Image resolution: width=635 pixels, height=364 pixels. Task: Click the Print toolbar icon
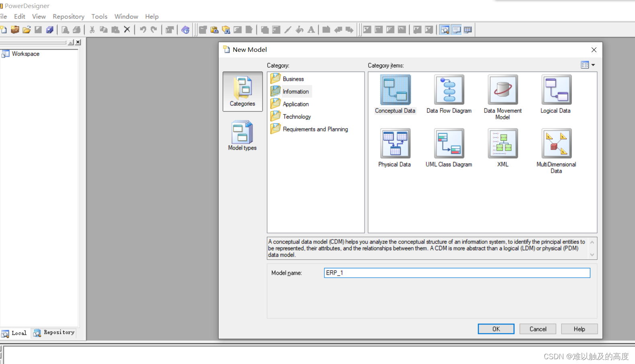click(77, 30)
